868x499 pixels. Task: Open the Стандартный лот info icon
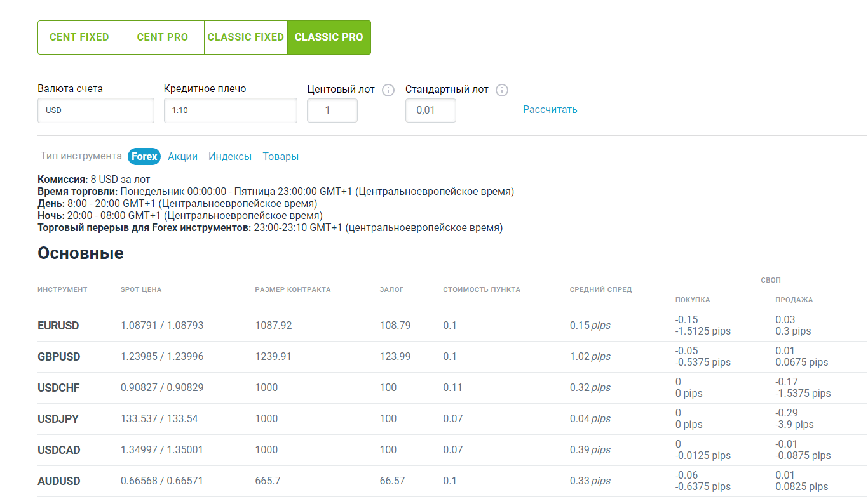pos(502,90)
